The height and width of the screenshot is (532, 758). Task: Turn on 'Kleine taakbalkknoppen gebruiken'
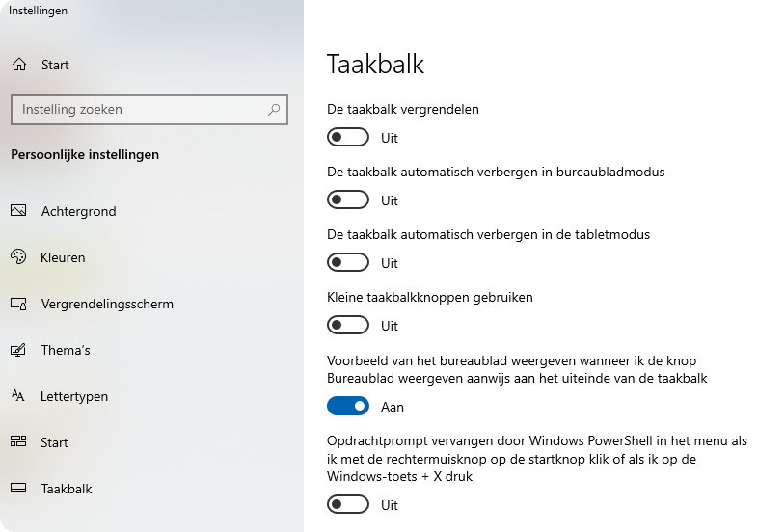(x=348, y=326)
